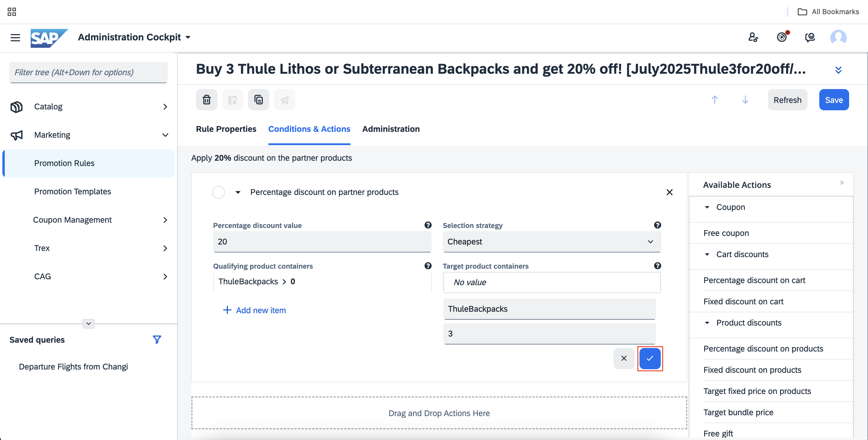Click the Marketing megaphone icon
Screen dimensions: 868x440
(x=17, y=135)
